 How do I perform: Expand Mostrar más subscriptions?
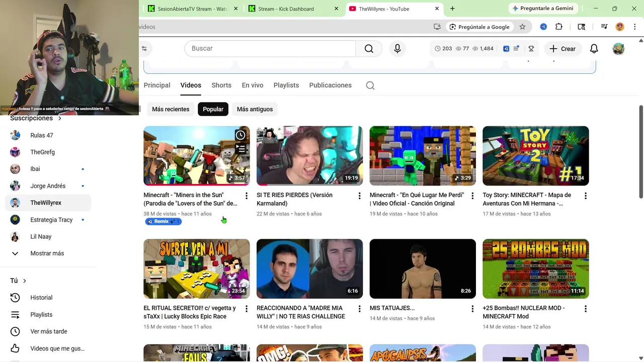pyautogui.click(x=48, y=253)
